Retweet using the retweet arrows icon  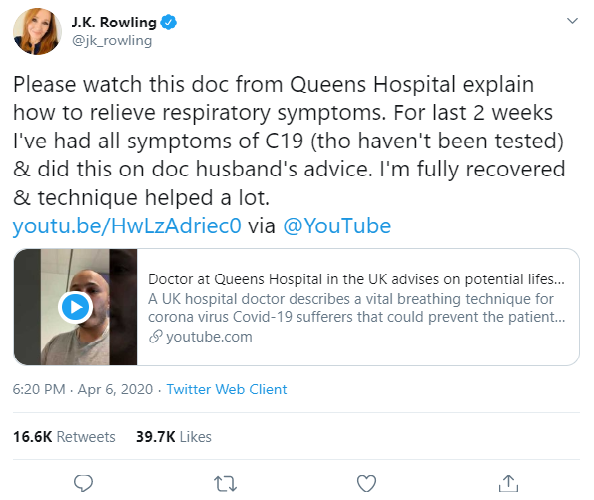tap(225, 484)
